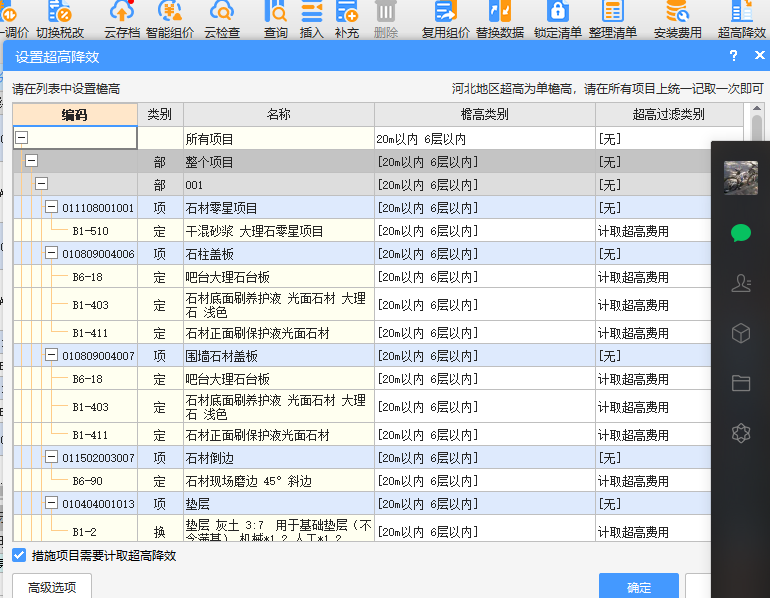
Task: Click [无] filter cell for 石柱盖板 row
Action: (x=653, y=254)
